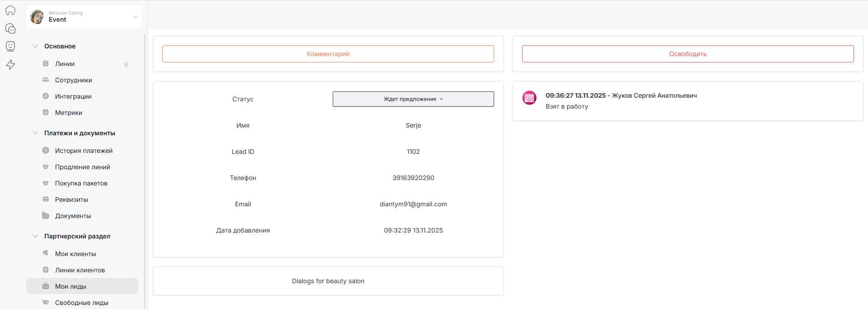Open the Статус dropdown showing Ждет предложения
Screen dimensions: 868x309
coord(413,99)
